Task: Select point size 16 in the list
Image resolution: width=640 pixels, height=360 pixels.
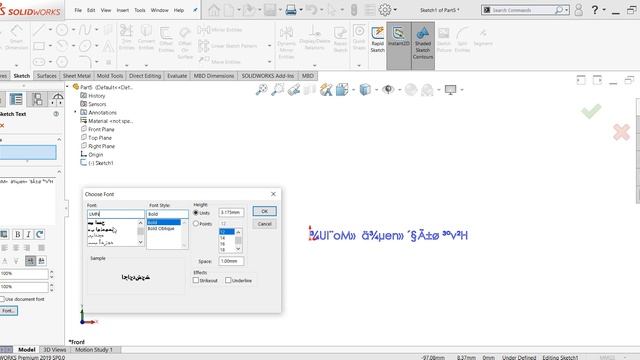Action: coord(223,244)
